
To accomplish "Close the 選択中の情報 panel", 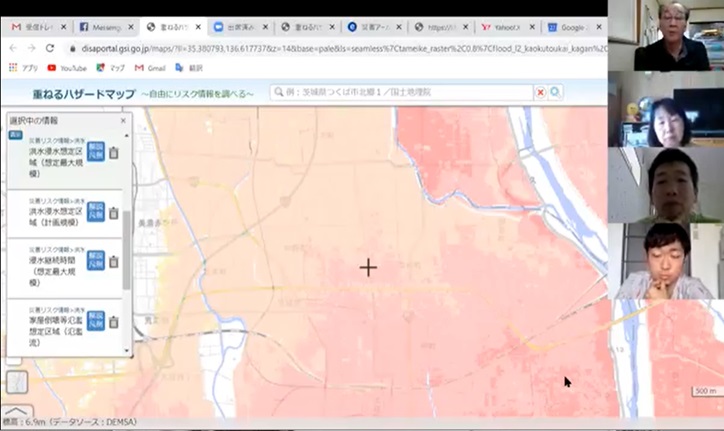I will coord(123,121).
